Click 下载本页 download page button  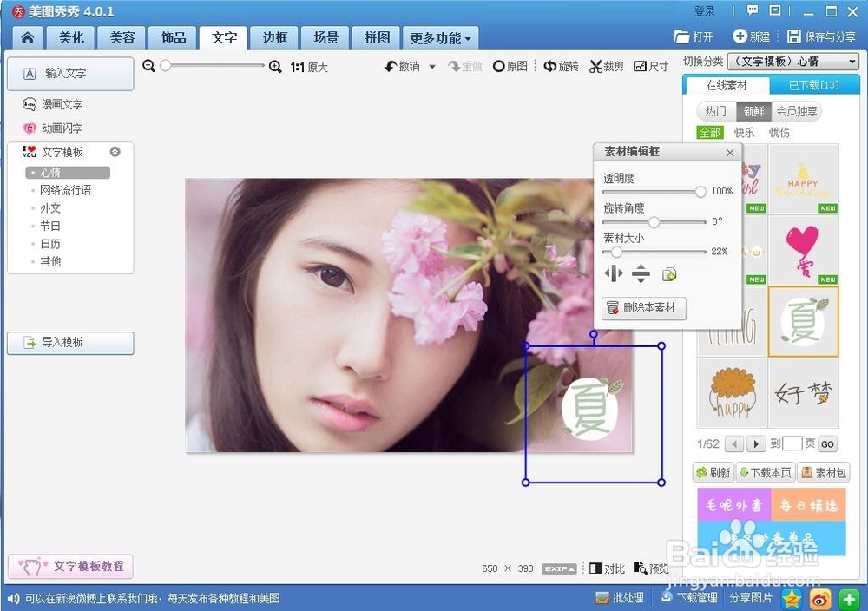pos(766,473)
